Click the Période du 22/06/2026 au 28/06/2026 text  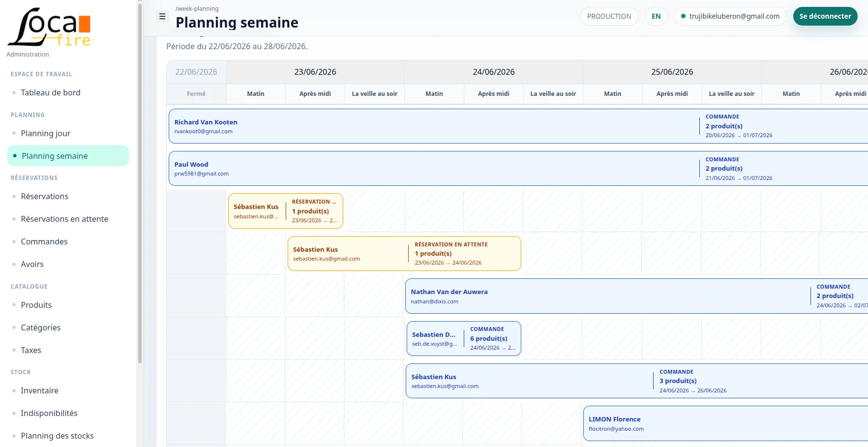pyautogui.click(x=237, y=46)
